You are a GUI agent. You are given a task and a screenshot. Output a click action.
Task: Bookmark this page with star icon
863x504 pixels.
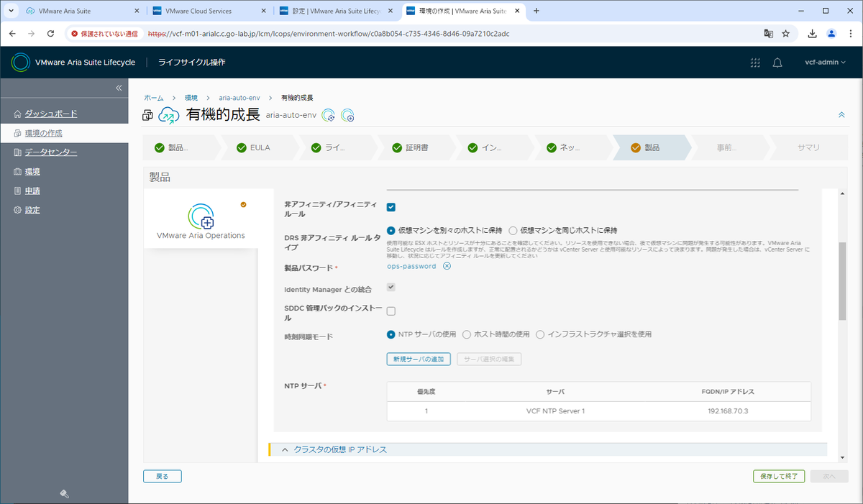pos(786,33)
